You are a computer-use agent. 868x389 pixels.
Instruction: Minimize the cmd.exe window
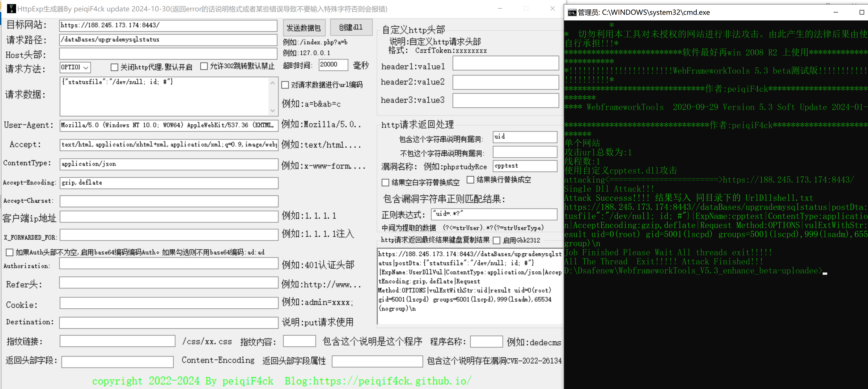pyautogui.click(x=835, y=12)
